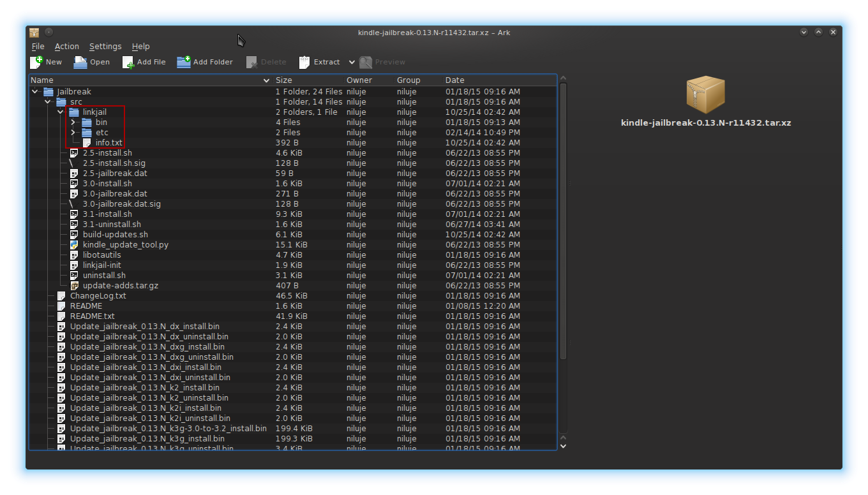The width and height of the screenshot is (868, 495).
Task: Open the Action menu
Action: (x=67, y=47)
